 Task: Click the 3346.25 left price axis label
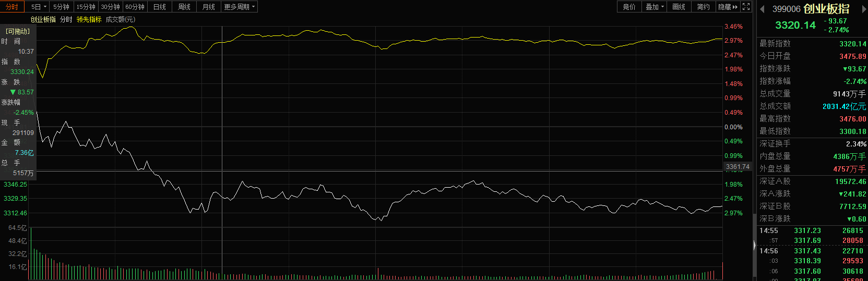coord(15,184)
